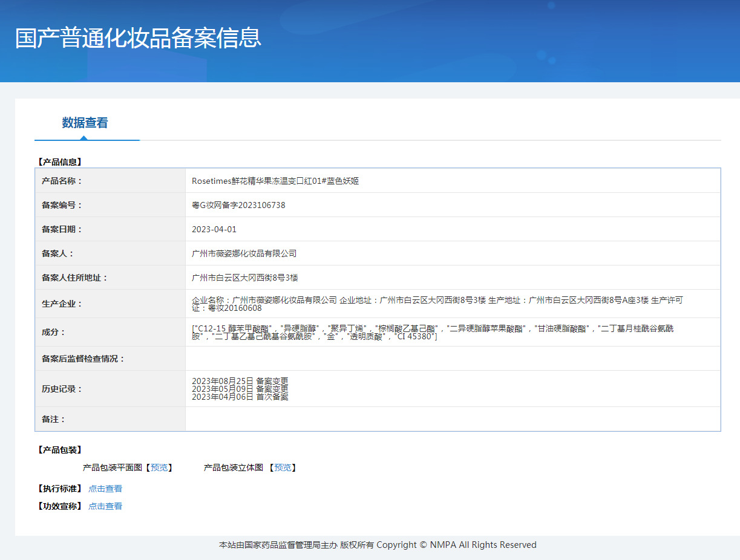Screen dimensions: 740x560
Task: Click the 生产企业 details text
Action: [x=437, y=304]
